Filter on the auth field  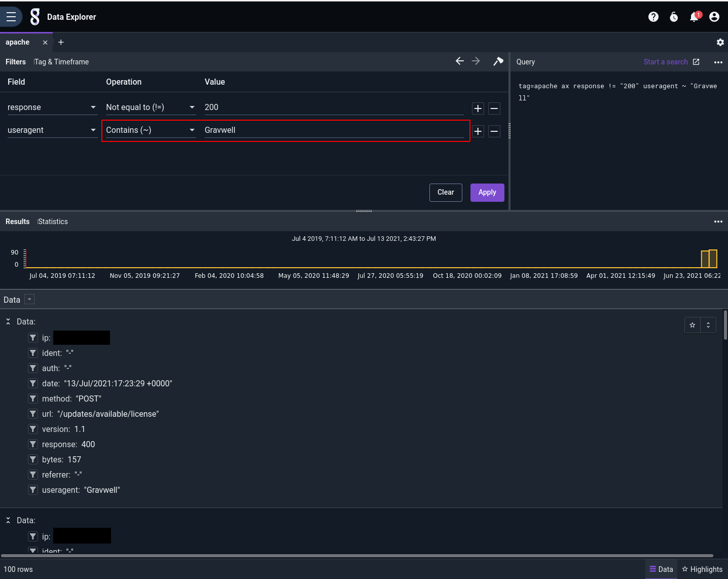(33, 368)
